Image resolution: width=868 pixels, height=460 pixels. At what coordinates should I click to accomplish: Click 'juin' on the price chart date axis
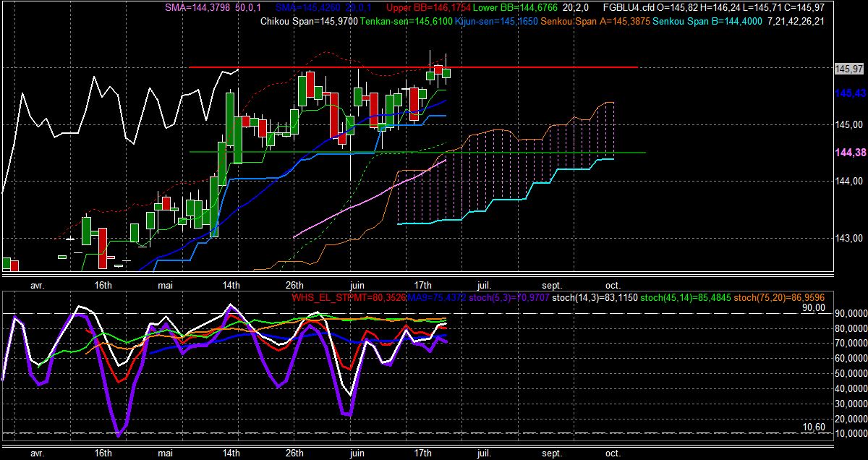[357, 285]
